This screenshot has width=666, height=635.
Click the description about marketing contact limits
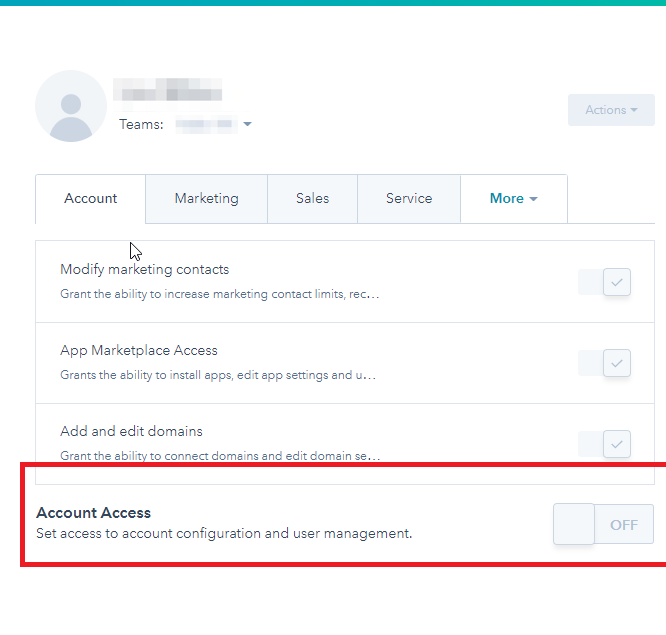click(x=219, y=295)
